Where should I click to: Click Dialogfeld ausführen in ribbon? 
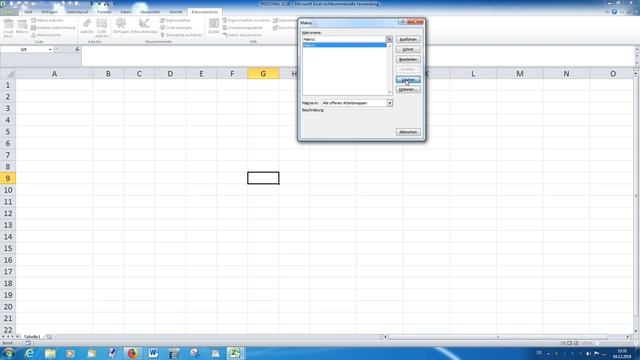point(181,35)
